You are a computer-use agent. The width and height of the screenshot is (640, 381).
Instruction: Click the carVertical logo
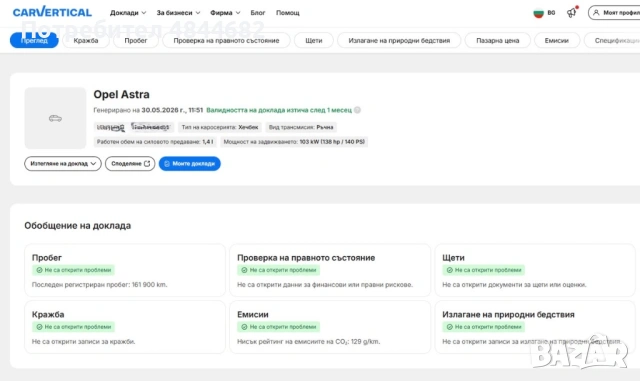[x=52, y=12]
